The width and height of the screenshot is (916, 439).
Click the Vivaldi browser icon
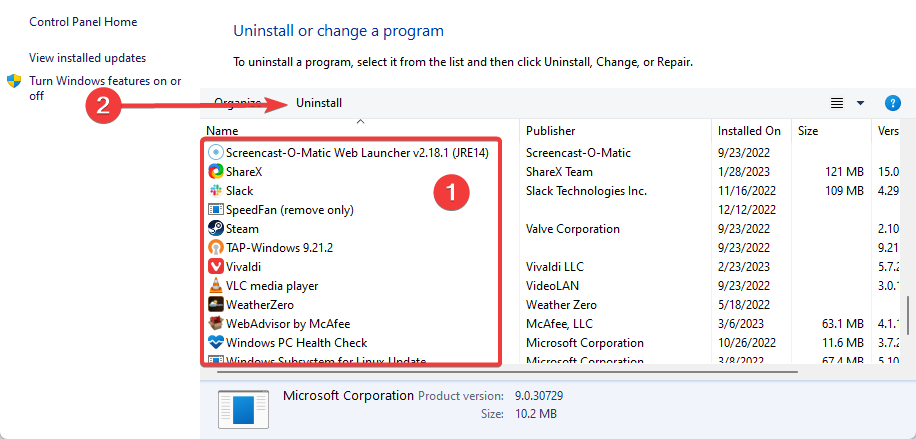point(216,267)
